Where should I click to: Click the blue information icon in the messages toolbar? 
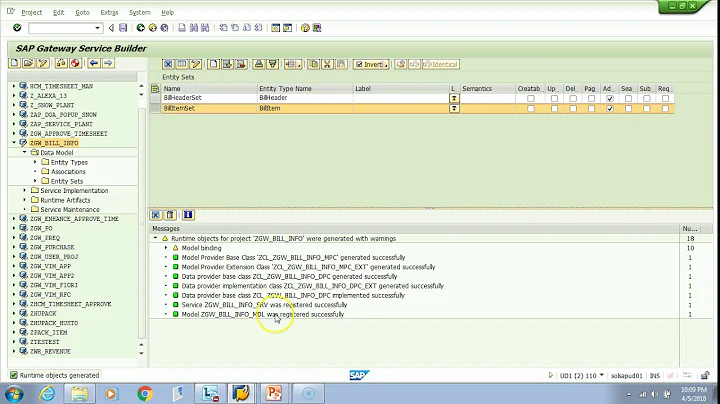click(188, 215)
